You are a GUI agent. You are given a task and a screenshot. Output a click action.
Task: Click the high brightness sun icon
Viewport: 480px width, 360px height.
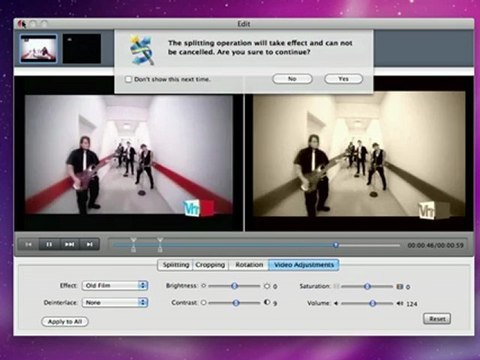267,286
